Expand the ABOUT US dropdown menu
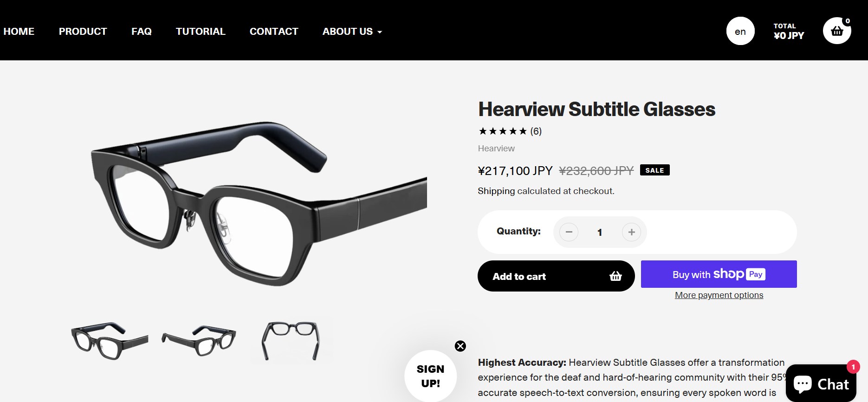Viewport: 868px width, 402px height. (352, 32)
